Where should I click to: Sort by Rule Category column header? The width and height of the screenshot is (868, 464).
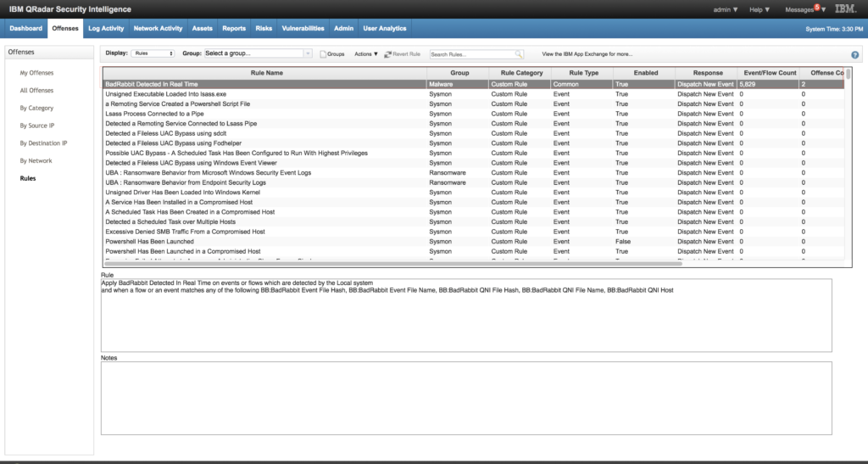pos(520,73)
